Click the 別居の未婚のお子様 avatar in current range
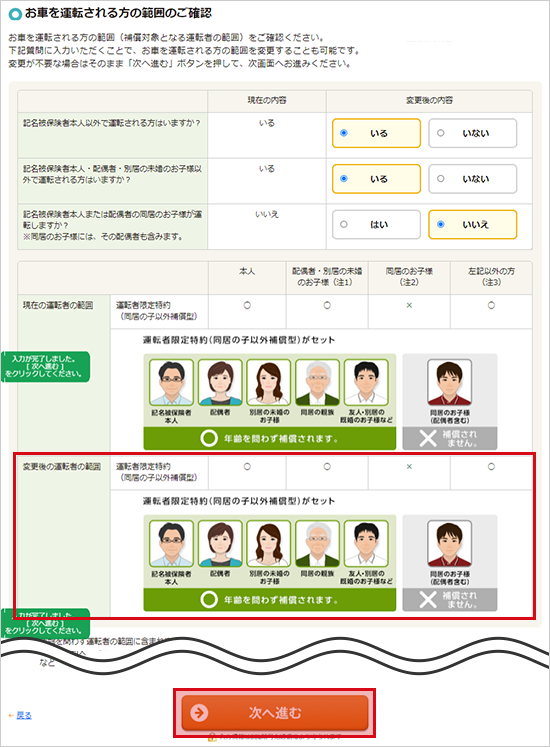Viewport: 550px width, 747px height. 269,383
